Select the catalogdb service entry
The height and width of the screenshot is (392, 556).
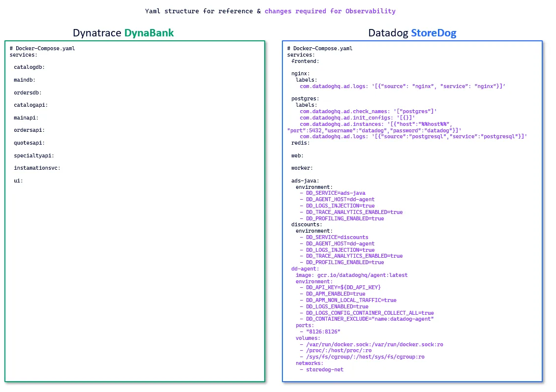pos(29,67)
